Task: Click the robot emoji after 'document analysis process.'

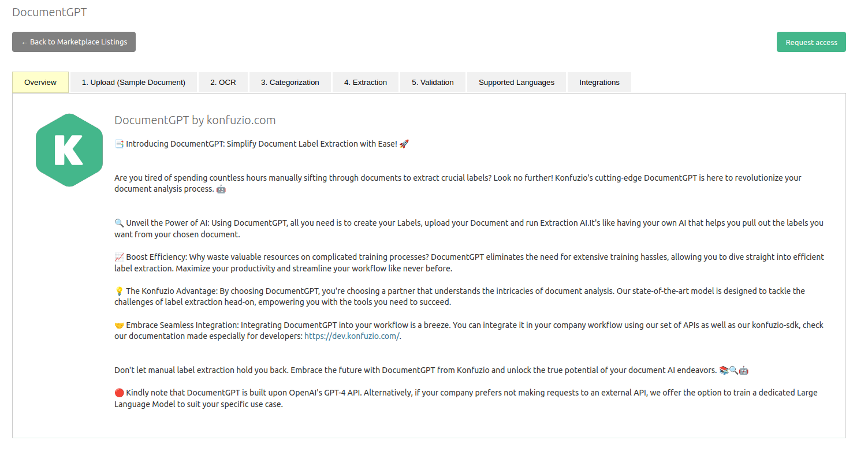Action: [221, 189]
